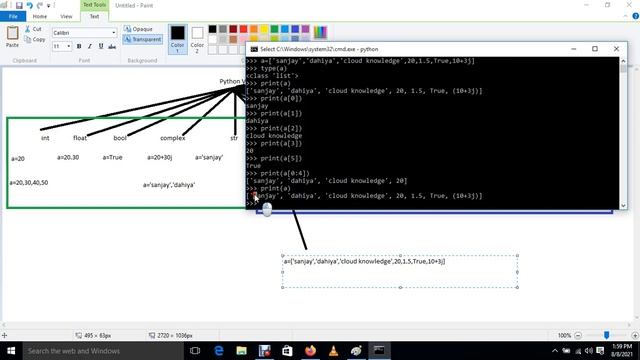Pick the orange palette swatch
The image size is (640, 360).
coord(254,29)
